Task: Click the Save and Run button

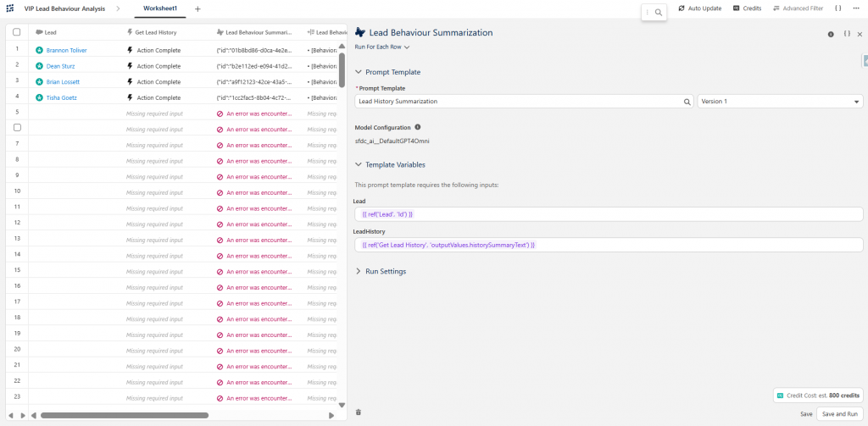Action: pyautogui.click(x=840, y=414)
